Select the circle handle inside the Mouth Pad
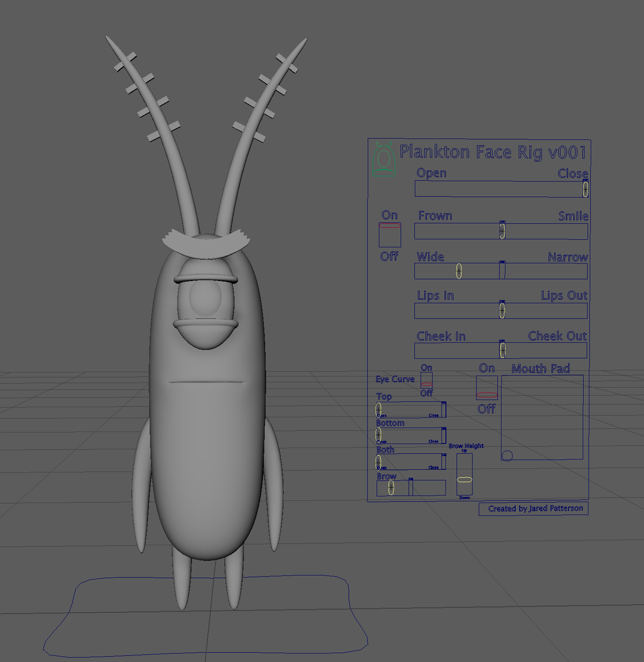 507,456
